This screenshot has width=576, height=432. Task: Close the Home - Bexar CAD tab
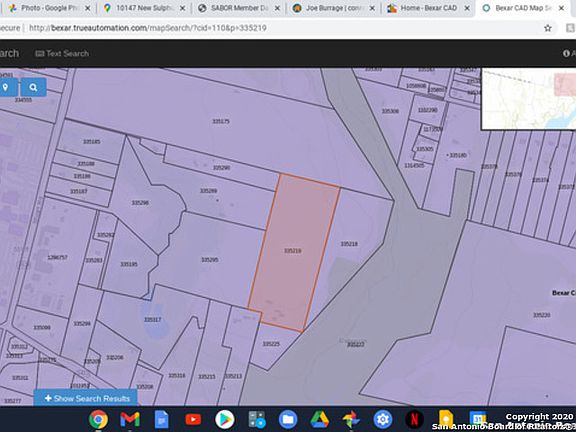click(467, 8)
